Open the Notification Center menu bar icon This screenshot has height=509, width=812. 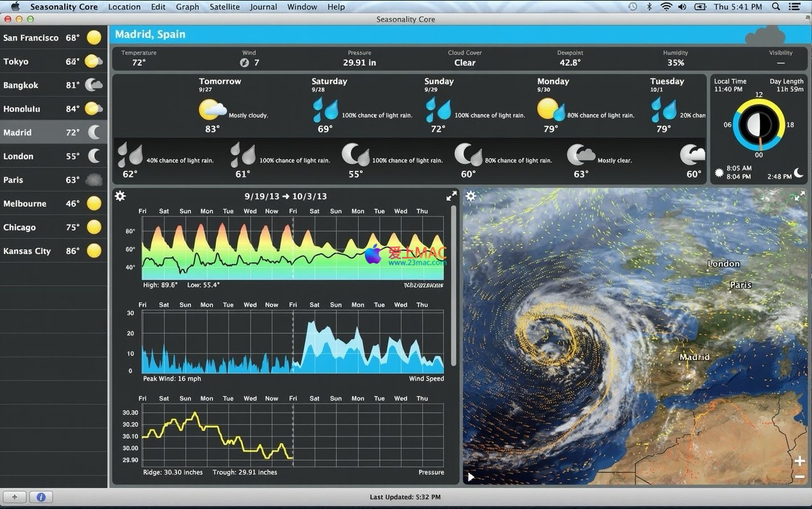click(797, 6)
